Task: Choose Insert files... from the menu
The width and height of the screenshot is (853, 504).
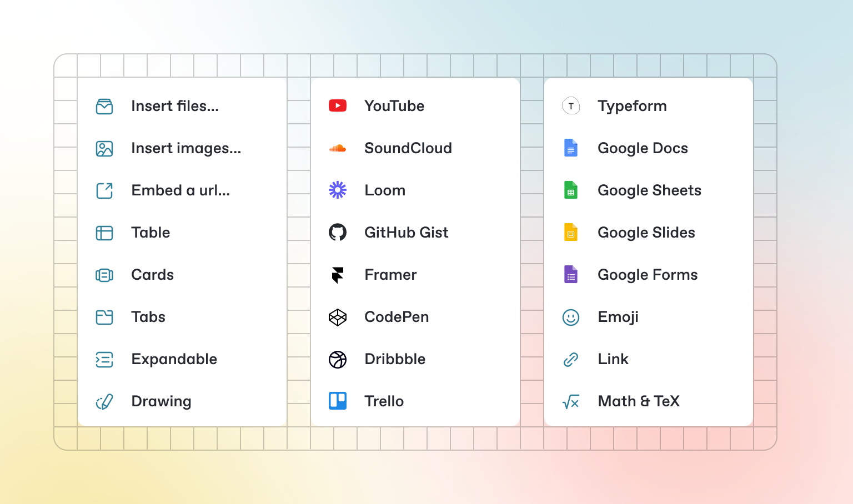Action: coord(174,106)
